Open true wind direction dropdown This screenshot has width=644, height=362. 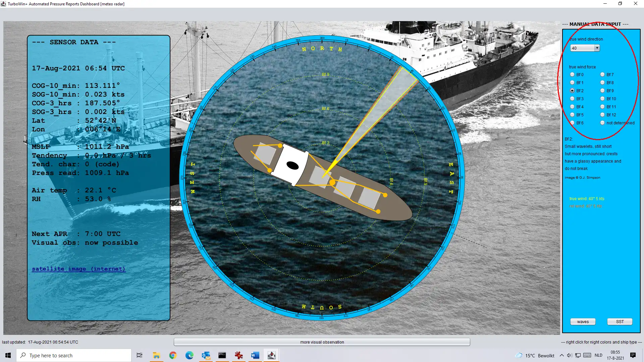tap(597, 48)
